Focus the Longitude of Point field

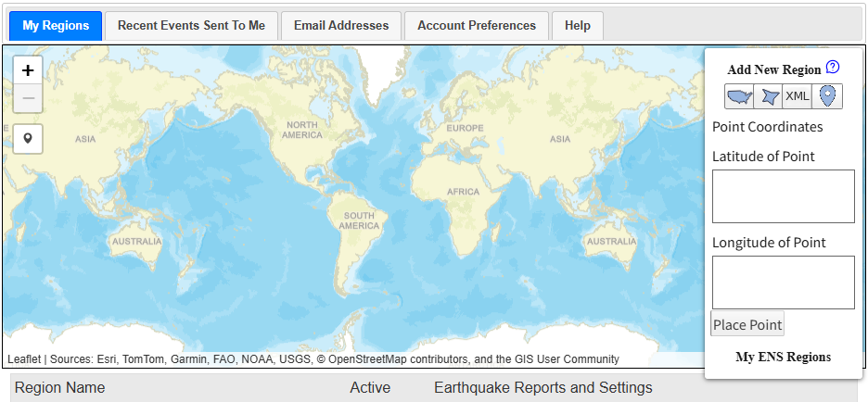click(x=784, y=283)
